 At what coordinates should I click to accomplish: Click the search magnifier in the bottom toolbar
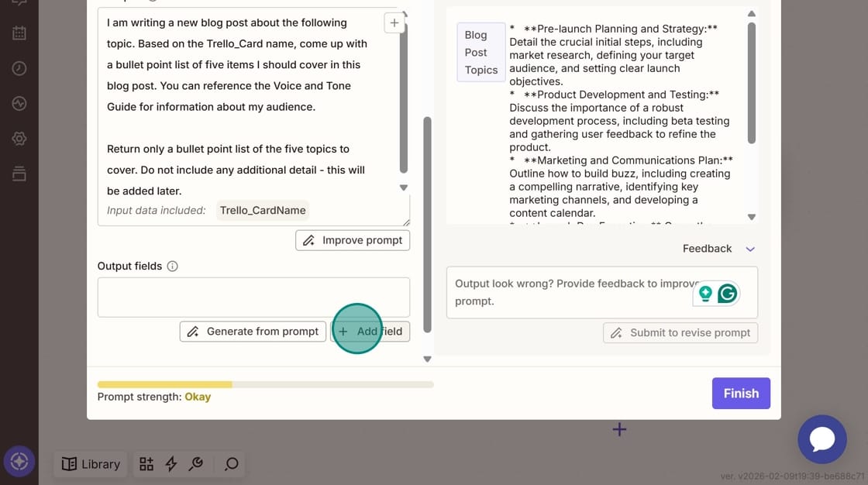click(230, 463)
